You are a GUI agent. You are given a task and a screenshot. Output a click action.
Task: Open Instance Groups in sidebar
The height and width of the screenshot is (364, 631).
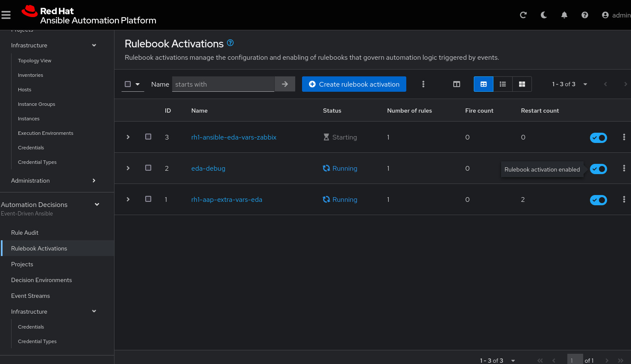[x=36, y=104]
